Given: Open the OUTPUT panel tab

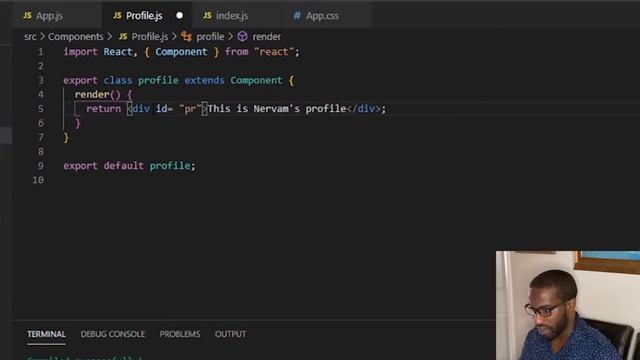Looking at the screenshot, I should [231, 334].
